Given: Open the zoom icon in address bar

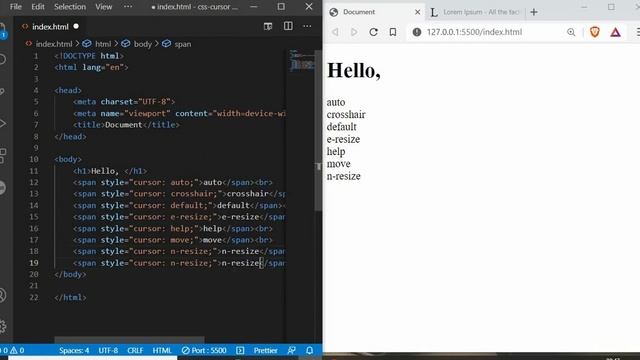Looking at the screenshot, I should point(571,32).
